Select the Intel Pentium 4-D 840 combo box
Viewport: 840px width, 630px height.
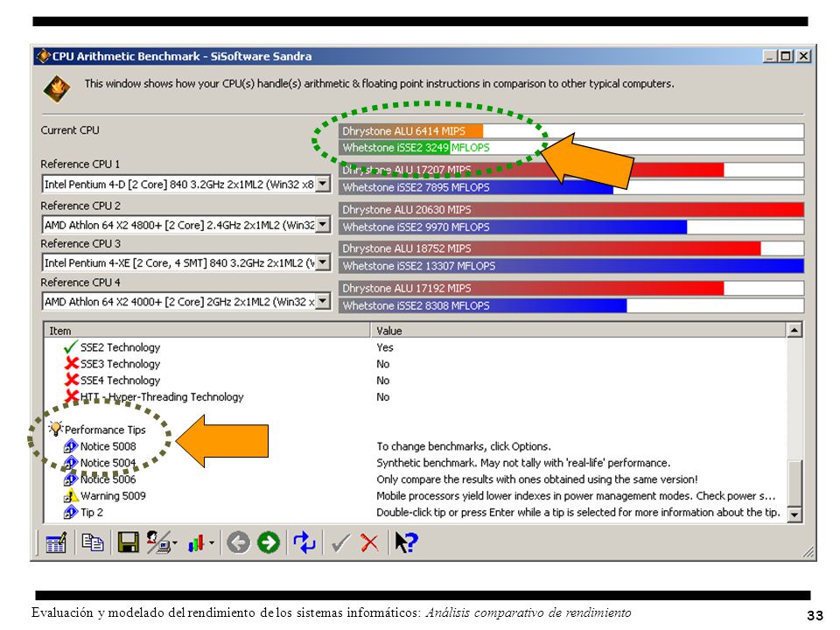click(x=185, y=185)
